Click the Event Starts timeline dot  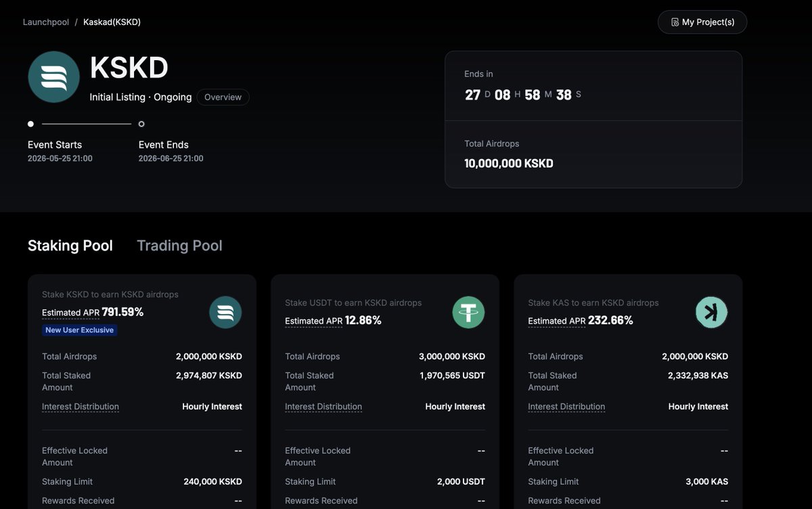[30, 124]
